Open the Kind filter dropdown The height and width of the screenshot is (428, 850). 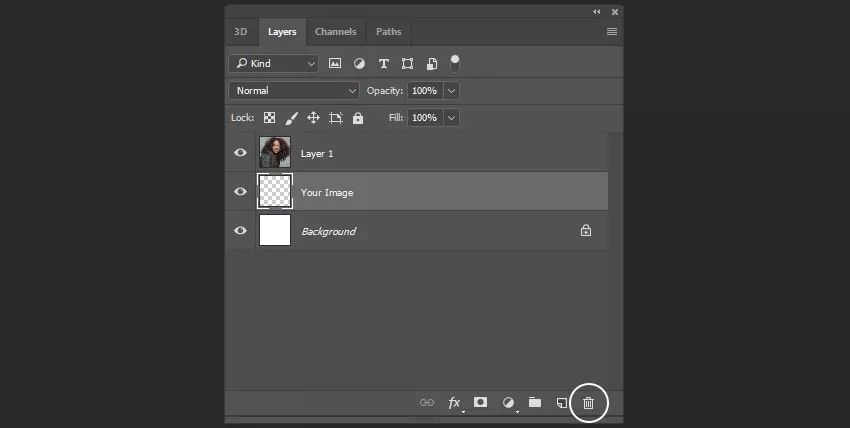[x=274, y=63]
